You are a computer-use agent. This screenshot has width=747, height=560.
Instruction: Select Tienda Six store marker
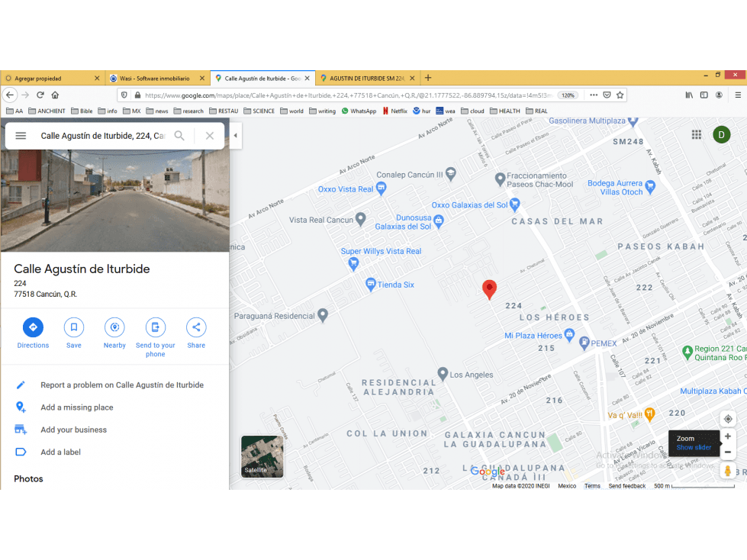(x=371, y=285)
